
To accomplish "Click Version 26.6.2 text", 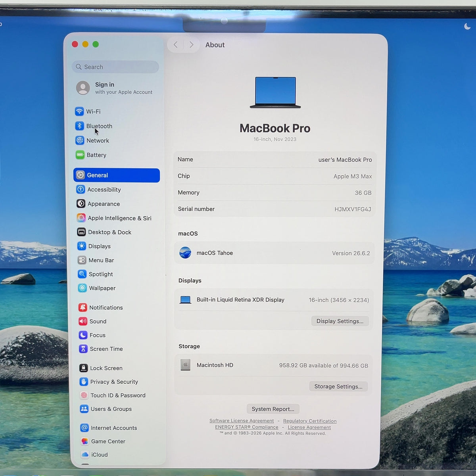I will [351, 253].
